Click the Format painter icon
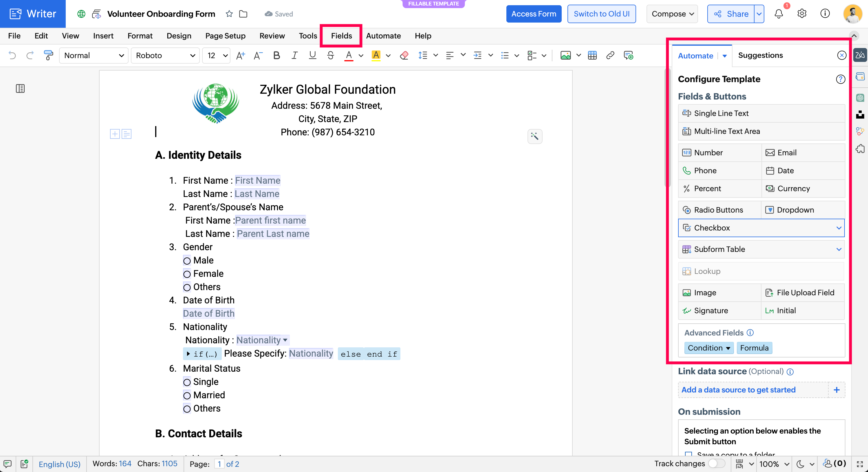 (x=49, y=55)
